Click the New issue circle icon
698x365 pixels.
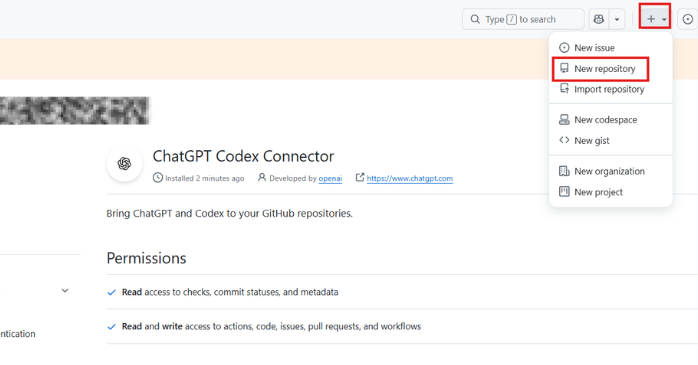click(564, 48)
